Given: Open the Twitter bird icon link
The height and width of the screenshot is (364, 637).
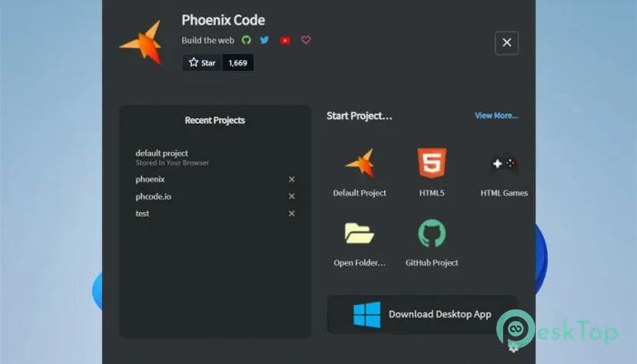Looking at the screenshot, I should tap(265, 40).
